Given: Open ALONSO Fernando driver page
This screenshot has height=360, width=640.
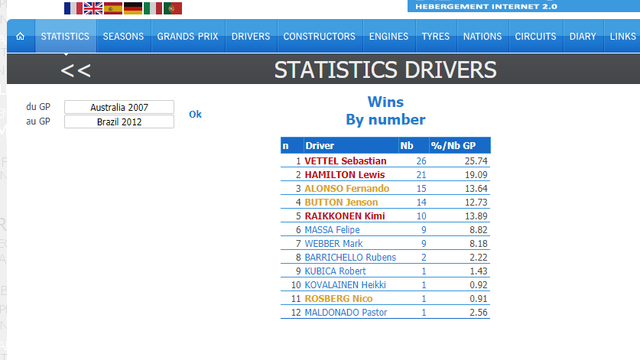Looking at the screenshot, I should (x=347, y=189).
